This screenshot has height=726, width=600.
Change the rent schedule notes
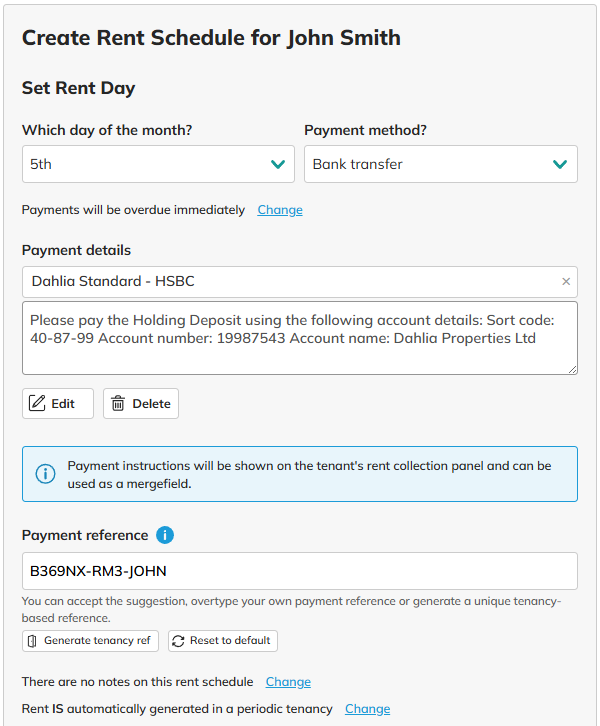click(x=288, y=682)
